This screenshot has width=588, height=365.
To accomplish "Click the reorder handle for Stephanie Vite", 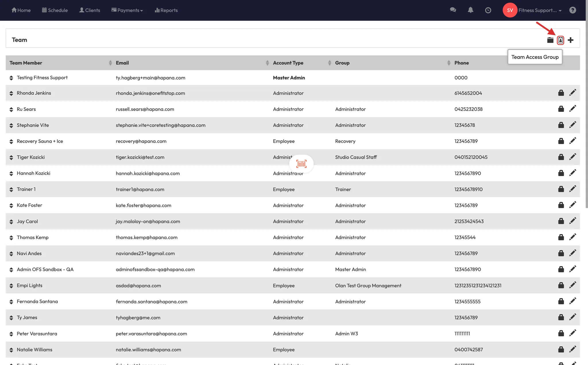I will click(11, 125).
